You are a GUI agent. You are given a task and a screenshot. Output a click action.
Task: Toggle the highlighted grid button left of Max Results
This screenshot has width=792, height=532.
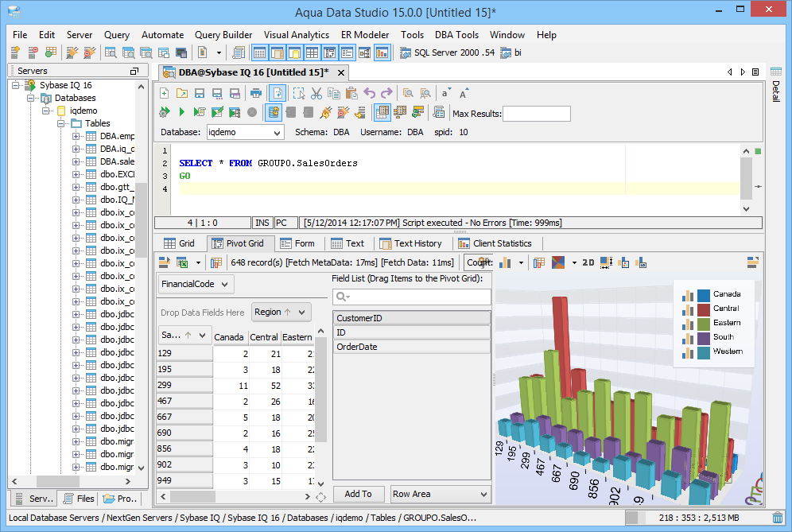point(382,112)
